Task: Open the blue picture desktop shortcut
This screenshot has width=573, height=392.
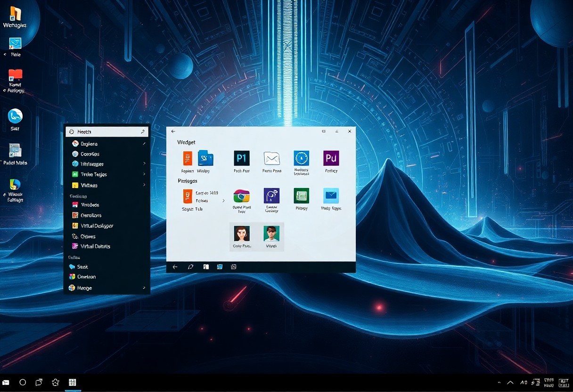Action: tap(16, 43)
